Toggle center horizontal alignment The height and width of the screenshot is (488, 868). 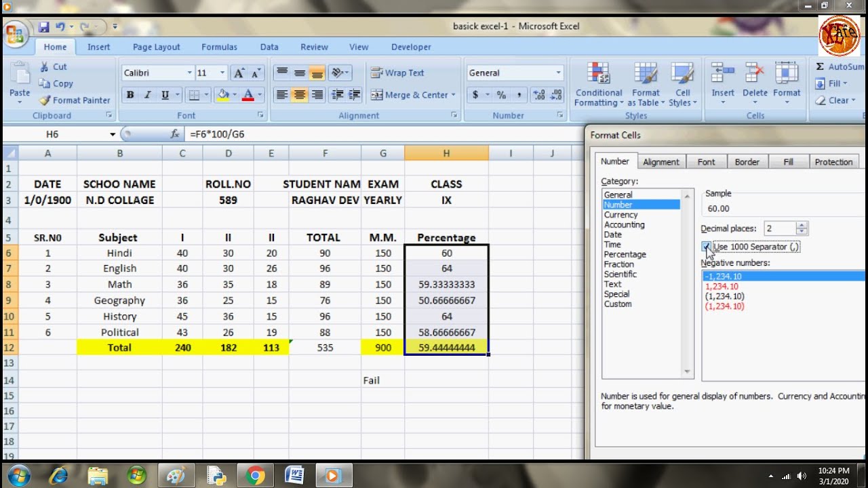pyautogui.click(x=299, y=95)
